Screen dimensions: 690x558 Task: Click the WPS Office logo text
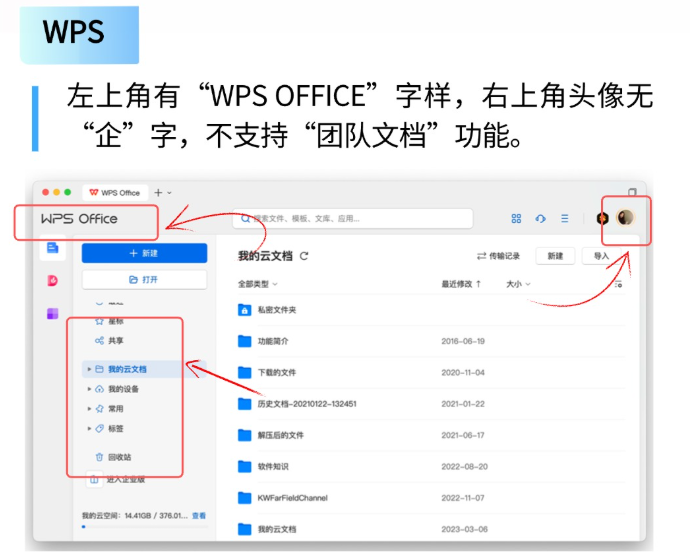tap(79, 219)
